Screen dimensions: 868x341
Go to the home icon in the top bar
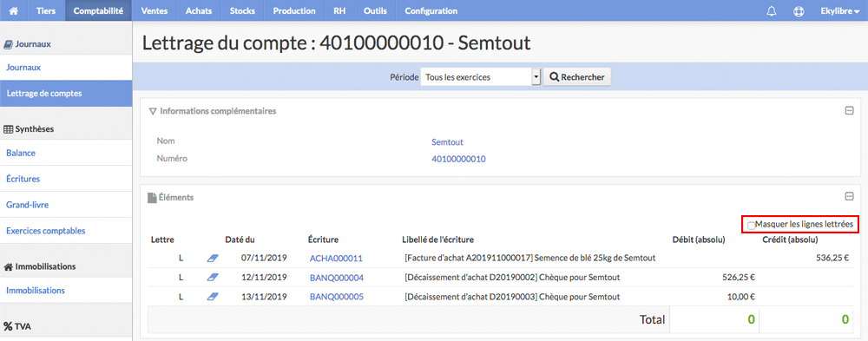coord(14,10)
